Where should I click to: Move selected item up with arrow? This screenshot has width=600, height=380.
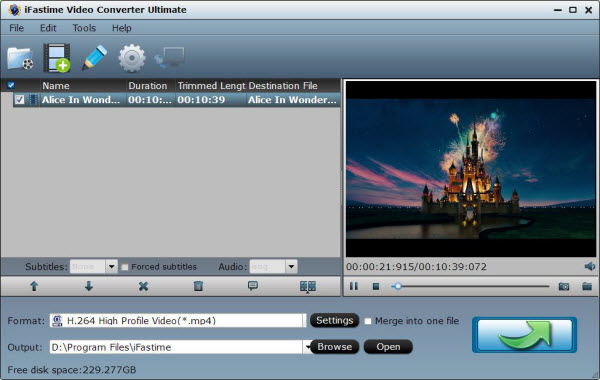(x=34, y=286)
